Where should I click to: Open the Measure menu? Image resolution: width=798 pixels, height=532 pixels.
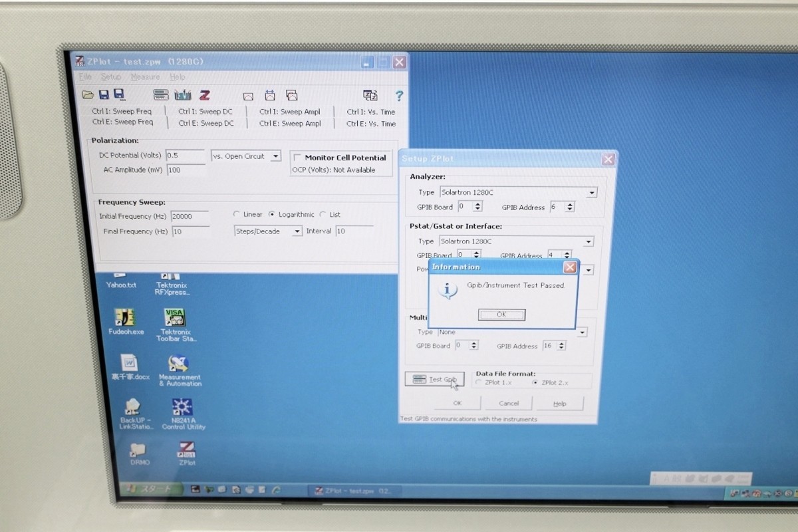(145, 77)
